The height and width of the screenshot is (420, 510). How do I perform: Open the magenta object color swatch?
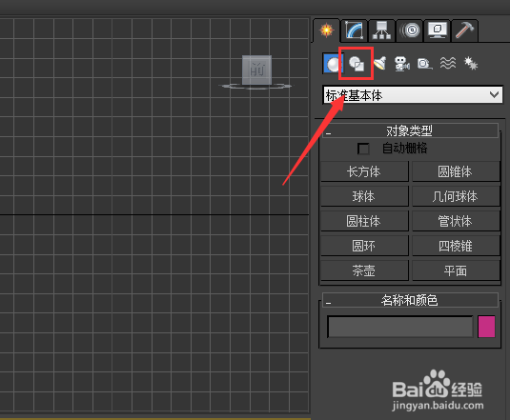(x=486, y=327)
